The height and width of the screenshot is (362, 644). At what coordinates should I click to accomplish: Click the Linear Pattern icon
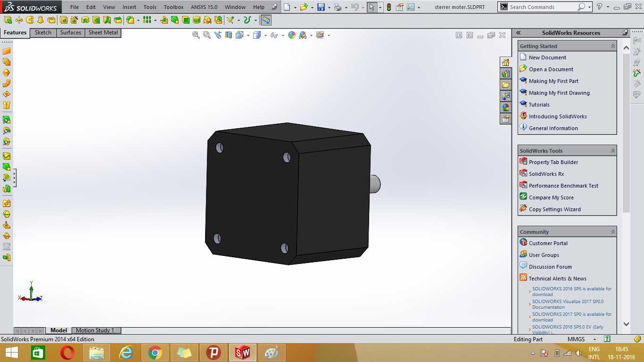pyautogui.click(x=147, y=20)
